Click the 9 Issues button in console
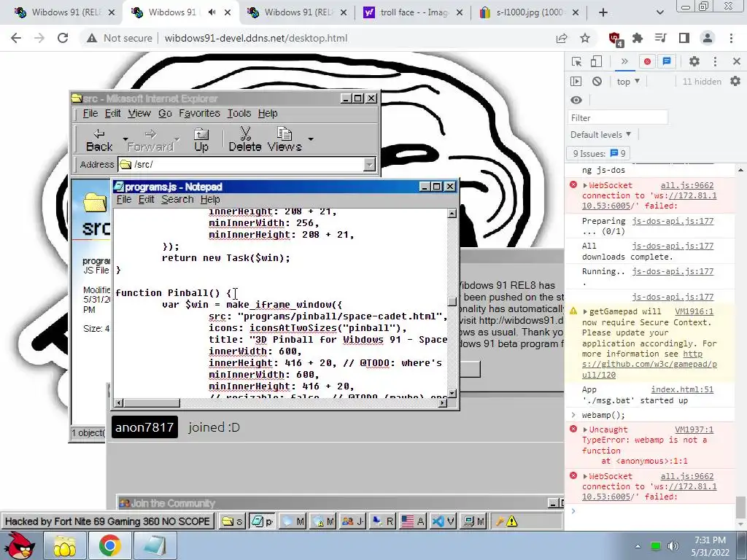Viewport: 747px width, 560px height. [598, 153]
